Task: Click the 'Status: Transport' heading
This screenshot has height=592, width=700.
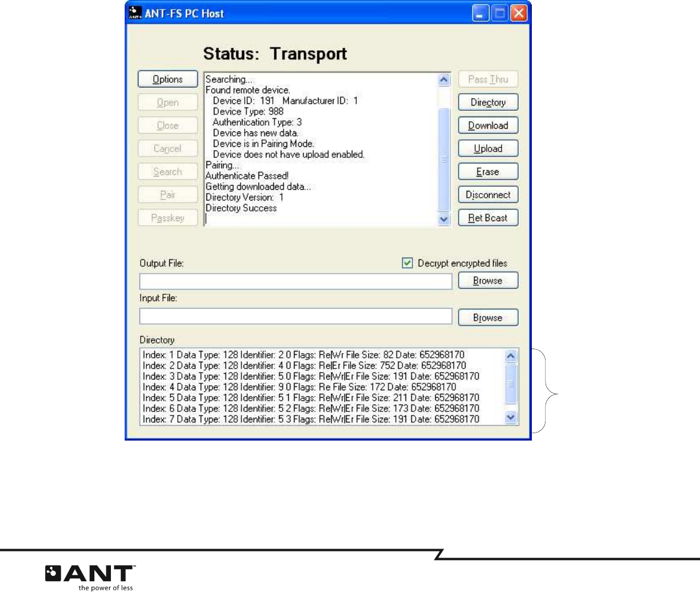Action: 275,54
